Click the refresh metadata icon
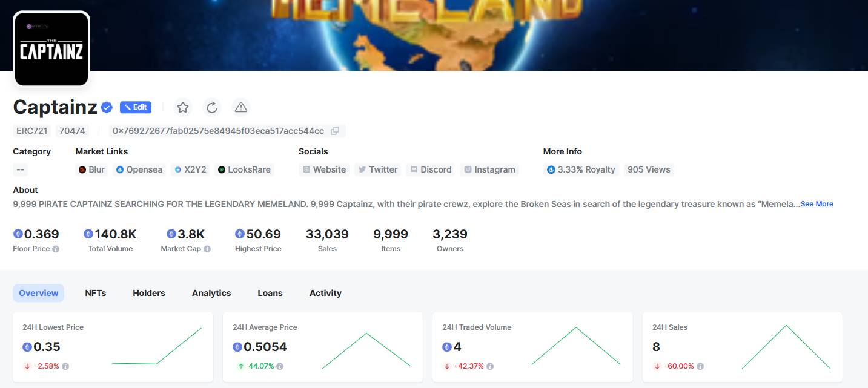Viewport: 868px width, 388px height. (212, 108)
